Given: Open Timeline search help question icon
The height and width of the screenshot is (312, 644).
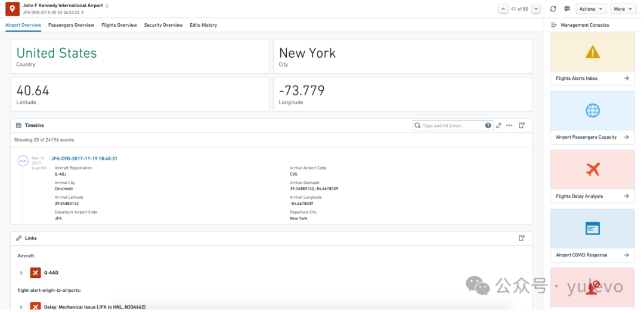Looking at the screenshot, I should [x=488, y=126].
